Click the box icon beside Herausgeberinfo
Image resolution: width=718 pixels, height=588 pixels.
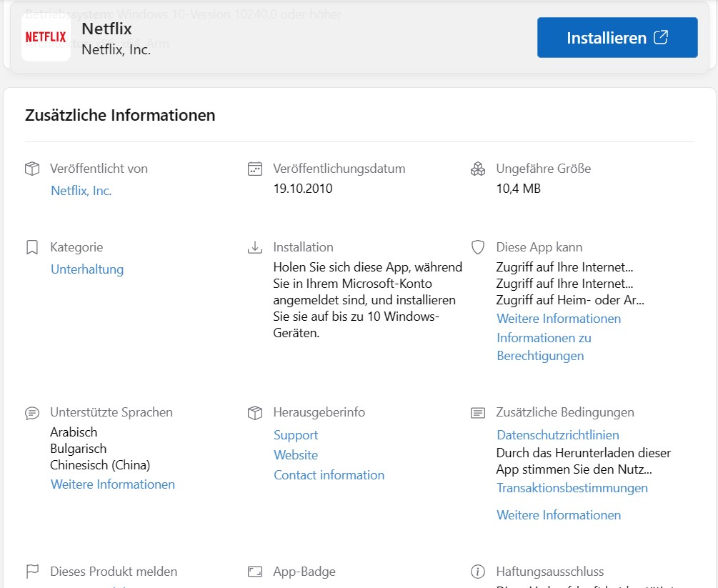(x=255, y=413)
